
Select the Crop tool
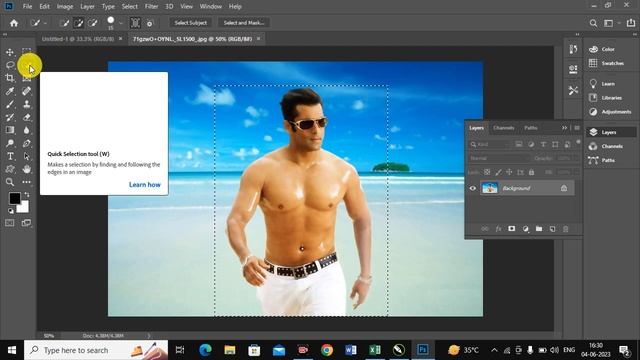pos(10,78)
